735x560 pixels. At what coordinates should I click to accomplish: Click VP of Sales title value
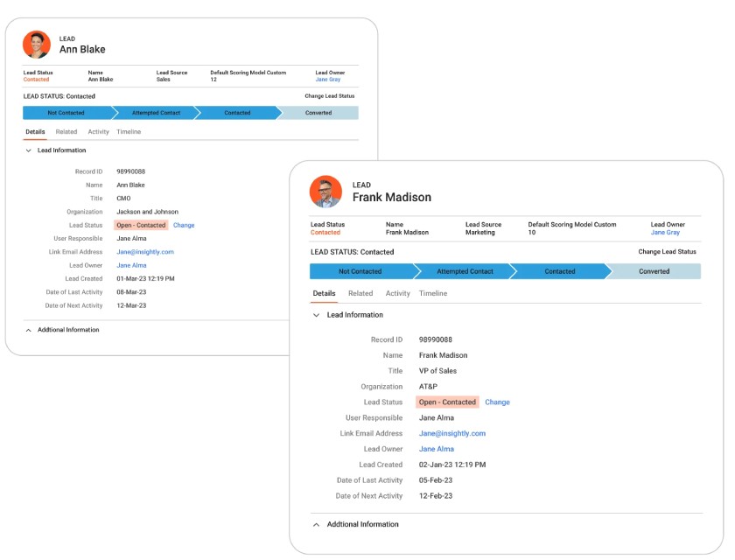click(437, 371)
